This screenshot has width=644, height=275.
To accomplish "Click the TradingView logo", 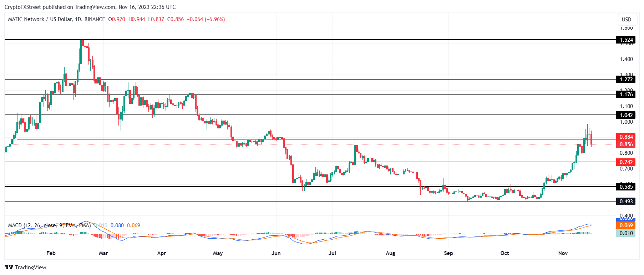I will pos(26,267).
